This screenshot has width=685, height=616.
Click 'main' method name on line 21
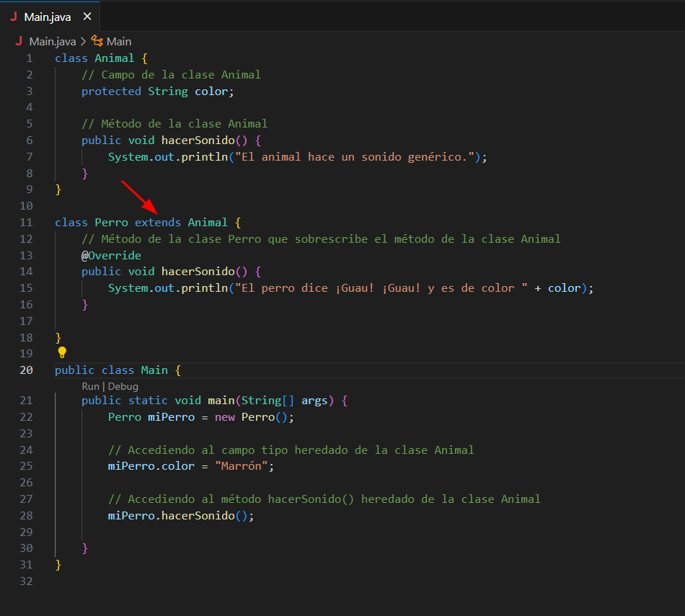pos(221,401)
